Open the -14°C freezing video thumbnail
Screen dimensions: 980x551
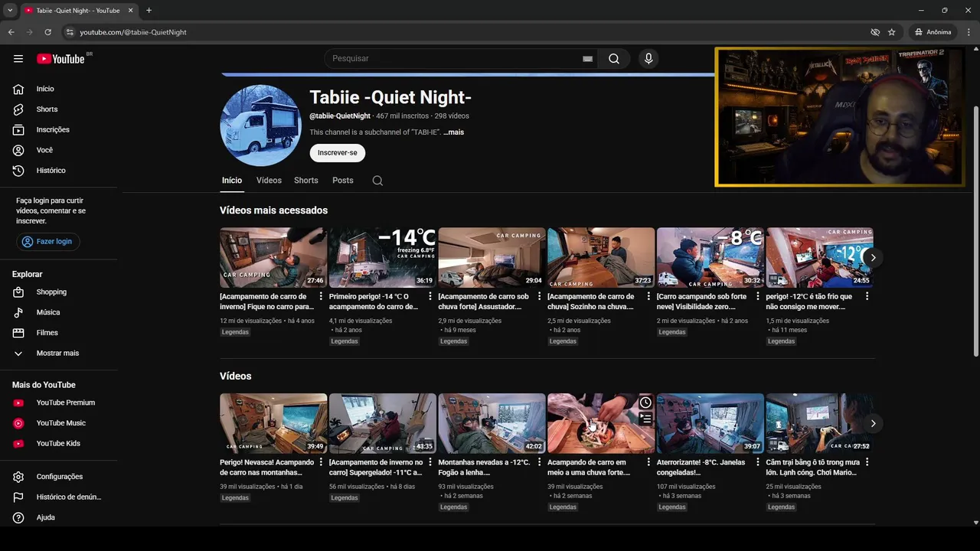coord(383,257)
